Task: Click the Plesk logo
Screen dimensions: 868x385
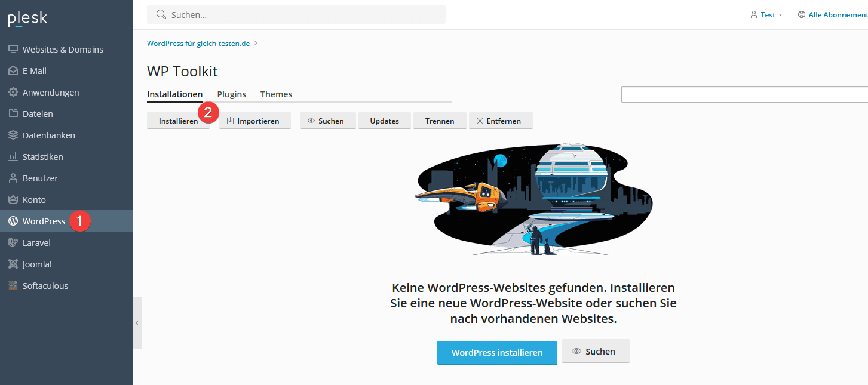Action: 27,19
